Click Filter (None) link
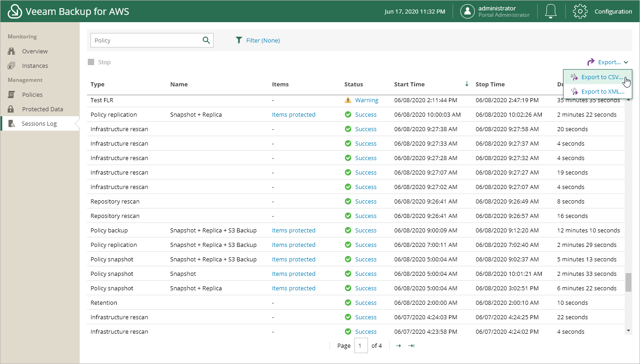The width and height of the screenshot is (640, 364). (263, 40)
